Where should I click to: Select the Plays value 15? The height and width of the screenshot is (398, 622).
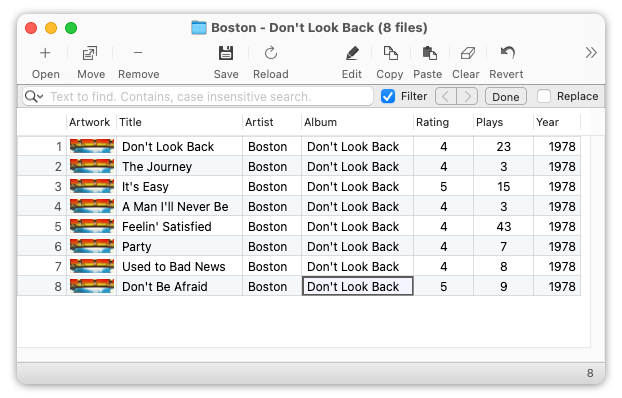(x=503, y=187)
